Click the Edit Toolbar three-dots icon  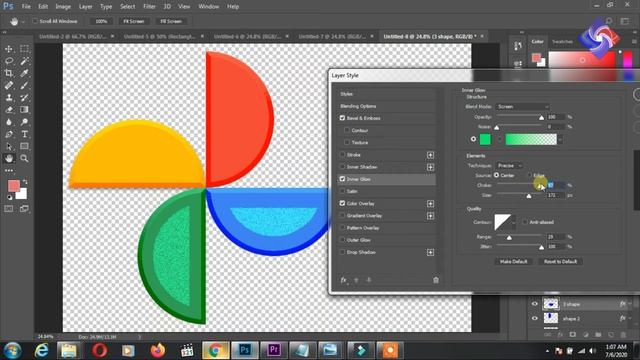pos(9,170)
